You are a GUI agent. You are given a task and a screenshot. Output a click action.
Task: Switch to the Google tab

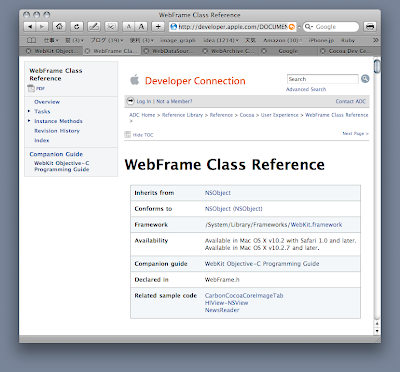(x=288, y=51)
